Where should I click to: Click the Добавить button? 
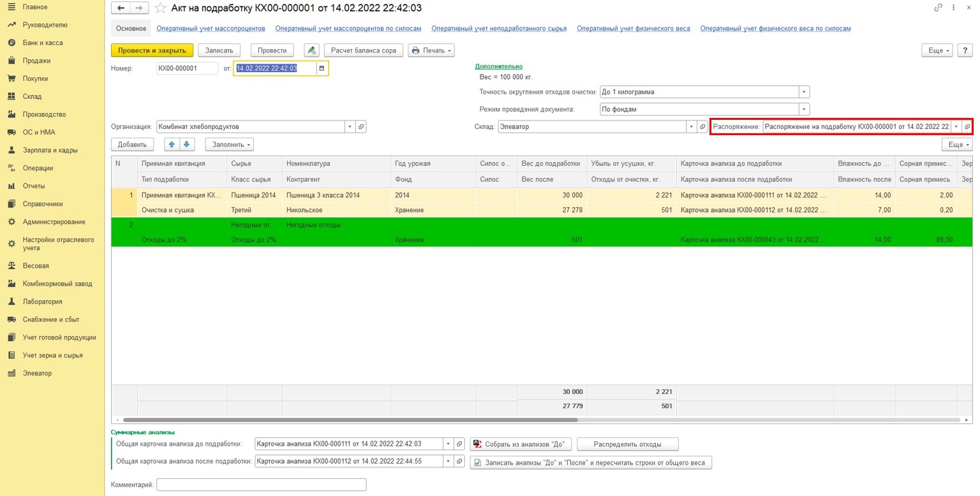coord(133,145)
